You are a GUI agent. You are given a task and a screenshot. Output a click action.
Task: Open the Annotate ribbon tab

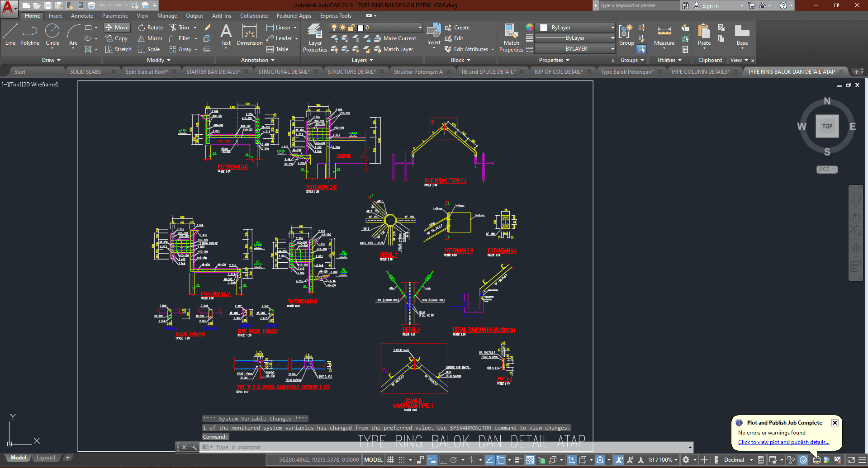pyautogui.click(x=82, y=16)
